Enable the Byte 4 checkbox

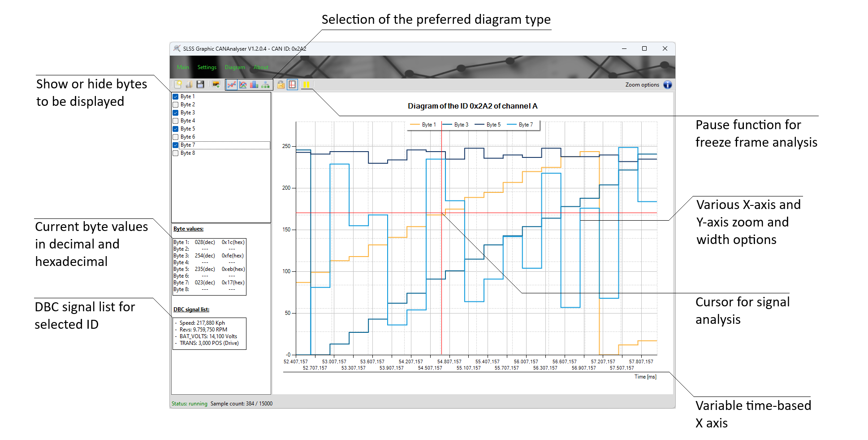(x=176, y=121)
